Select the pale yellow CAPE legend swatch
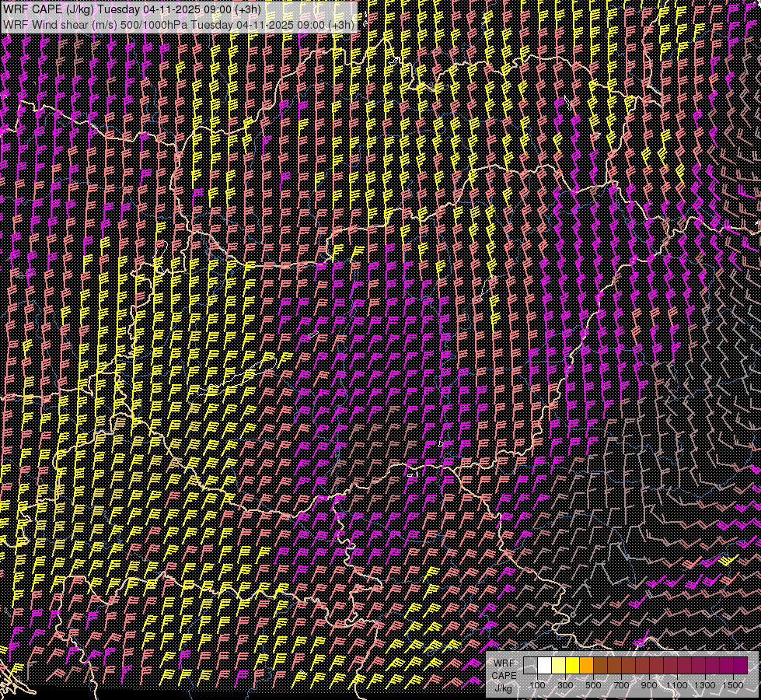 (x=558, y=666)
